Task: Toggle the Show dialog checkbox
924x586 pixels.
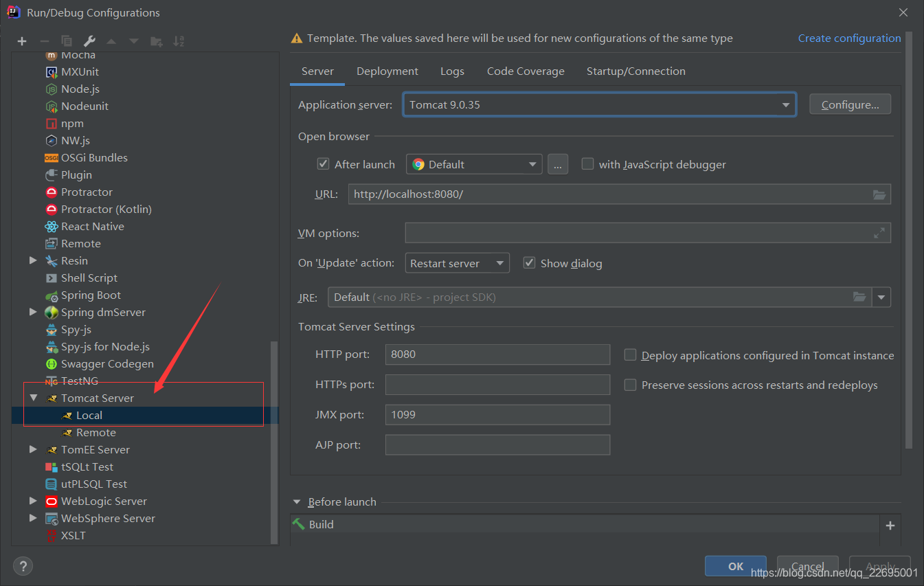Action: coord(529,262)
